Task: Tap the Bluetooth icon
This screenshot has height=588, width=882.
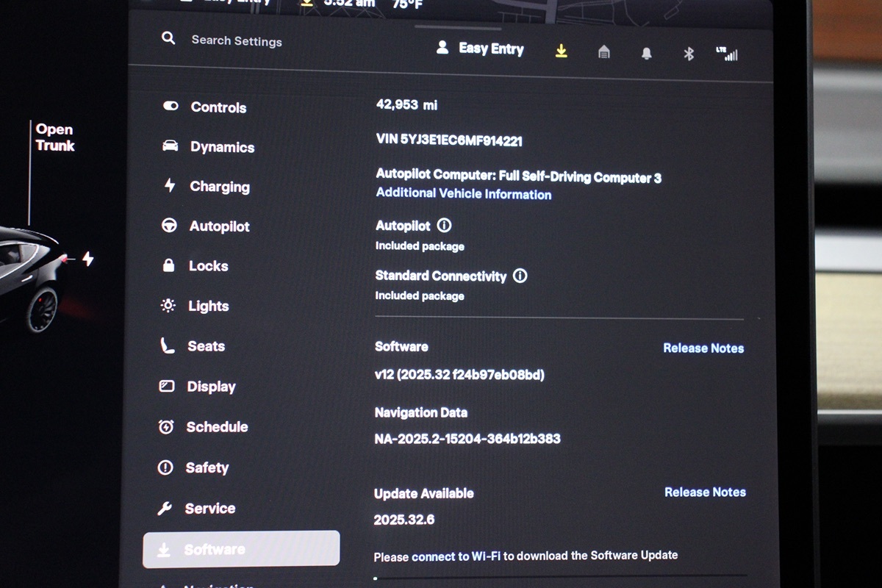Action: (689, 54)
